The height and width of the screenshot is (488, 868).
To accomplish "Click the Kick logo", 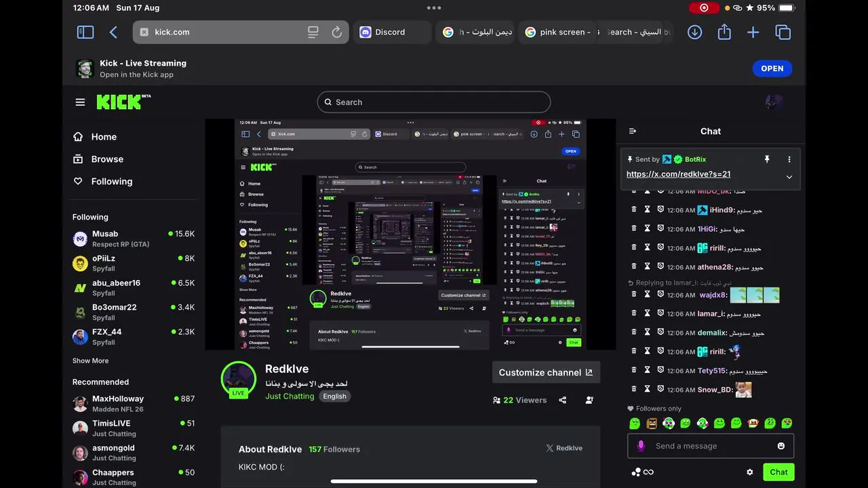I will click(123, 102).
